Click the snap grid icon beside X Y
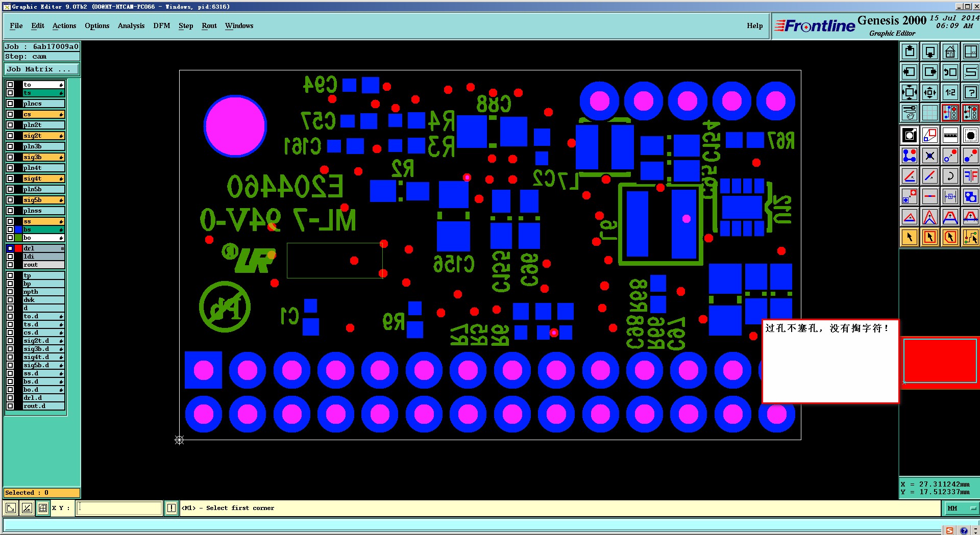The width and height of the screenshot is (980, 535). point(43,508)
